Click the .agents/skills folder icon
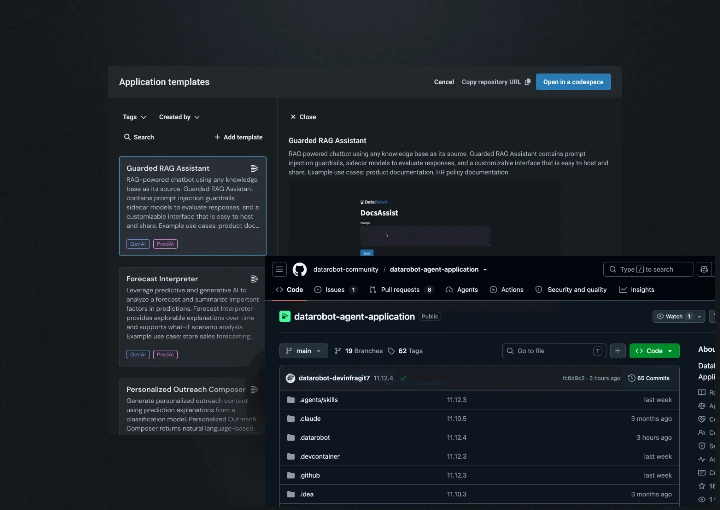Viewport: 720px width, 510px height. click(291, 400)
